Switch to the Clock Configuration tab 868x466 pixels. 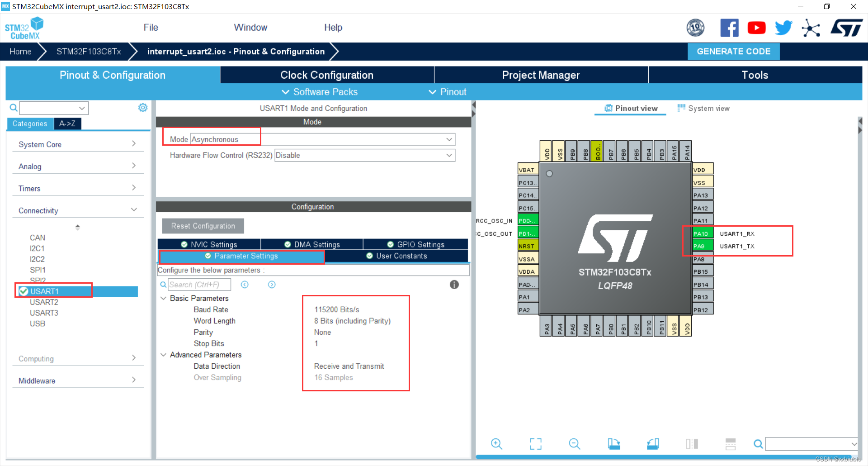326,75
